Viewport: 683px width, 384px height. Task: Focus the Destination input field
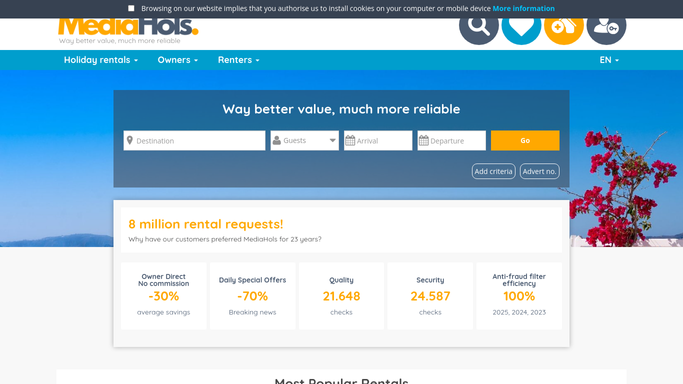coord(194,141)
